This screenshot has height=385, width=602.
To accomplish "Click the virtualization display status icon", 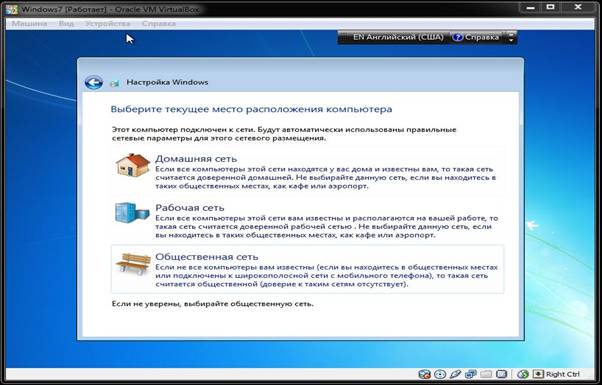I will click(501, 374).
